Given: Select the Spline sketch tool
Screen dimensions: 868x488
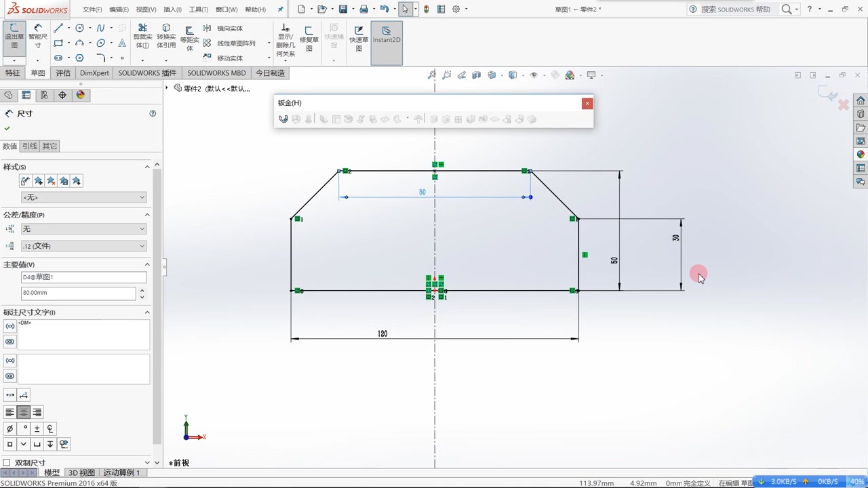Looking at the screenshot, I should 100,28.
